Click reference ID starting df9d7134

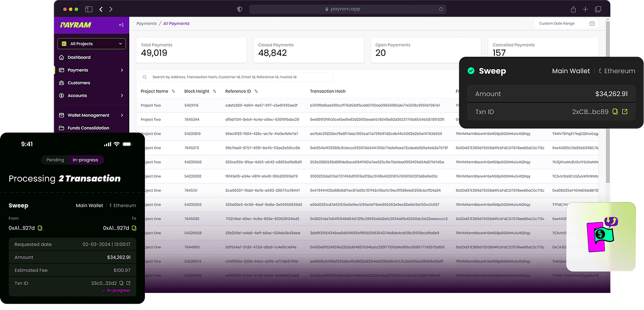point(262,119)
